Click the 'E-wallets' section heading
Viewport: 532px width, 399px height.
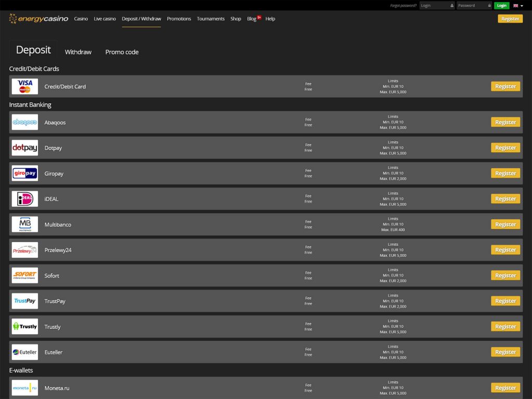(x=21, y=370)
